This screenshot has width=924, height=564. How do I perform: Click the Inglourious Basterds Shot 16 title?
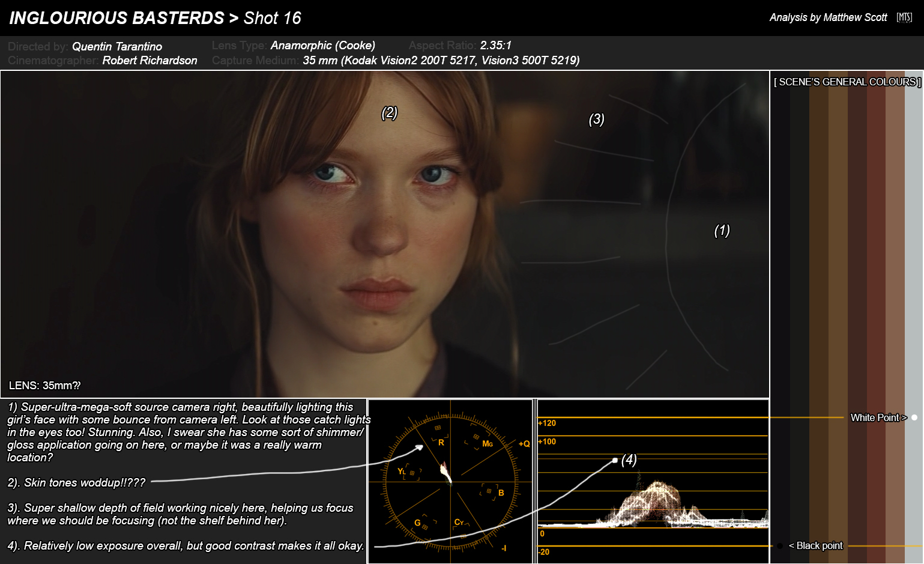[x=155, y=18]
